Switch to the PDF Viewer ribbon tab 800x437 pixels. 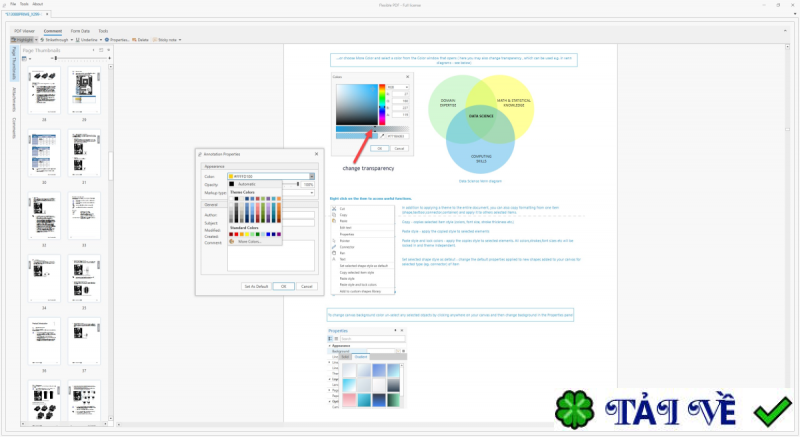pyautogui.click(x=24, y=31)
